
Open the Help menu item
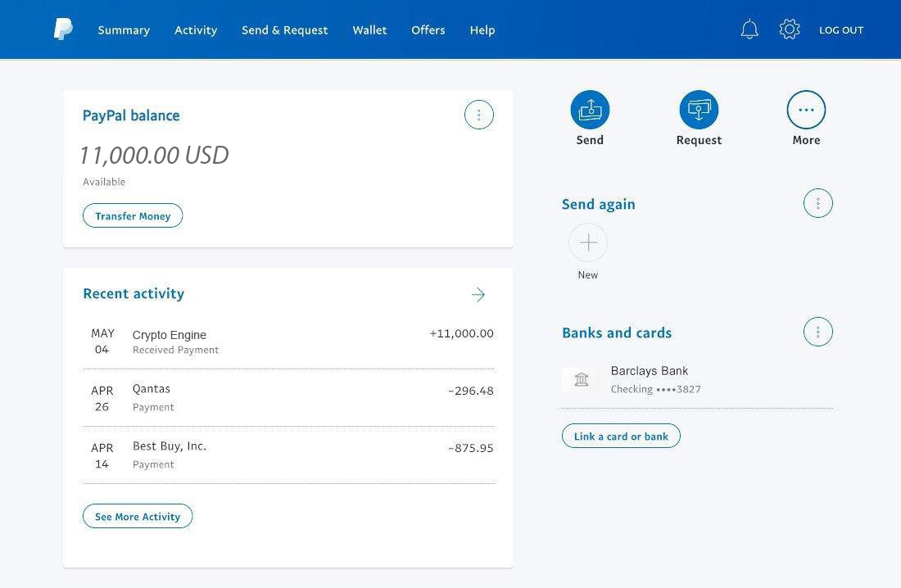[482, 29]
